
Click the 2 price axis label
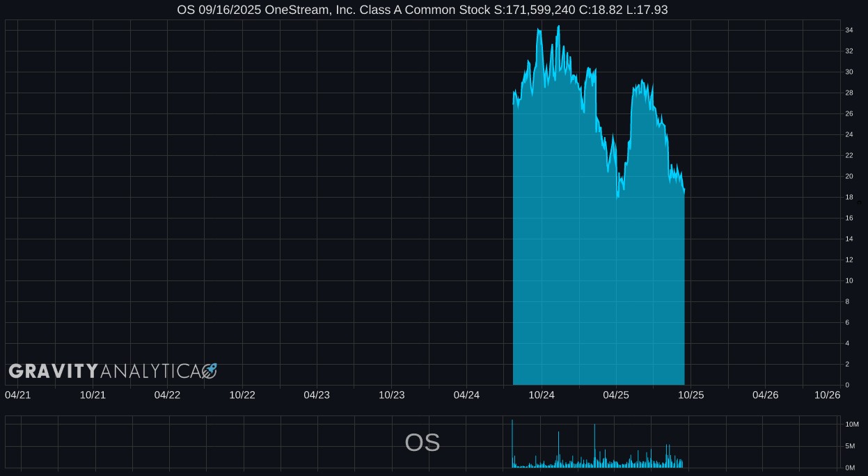click(847, 364)
